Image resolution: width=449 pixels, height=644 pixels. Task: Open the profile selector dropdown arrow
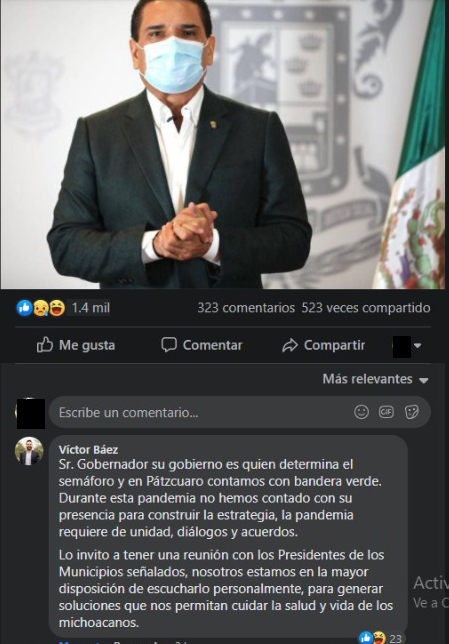coord(418,346)
